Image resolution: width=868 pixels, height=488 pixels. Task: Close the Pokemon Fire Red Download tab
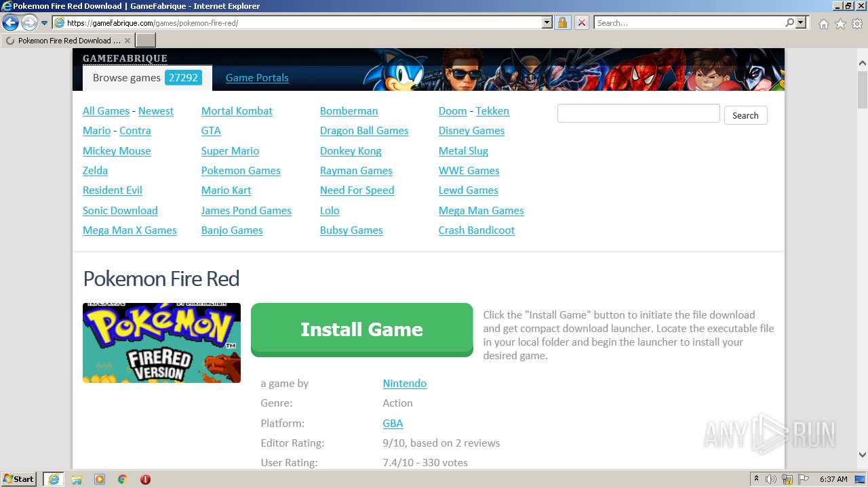pyautogui.click(x=127, y=41)
